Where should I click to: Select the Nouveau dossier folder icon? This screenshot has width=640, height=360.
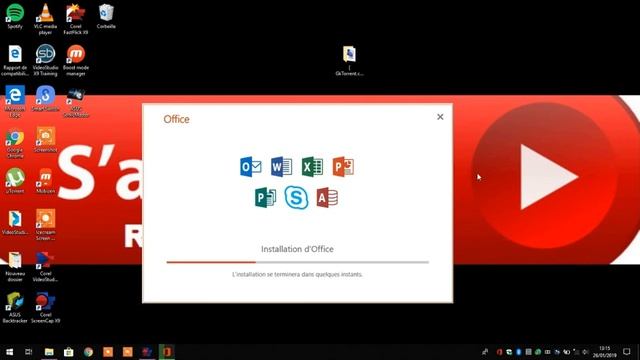(x=15, y=267)
